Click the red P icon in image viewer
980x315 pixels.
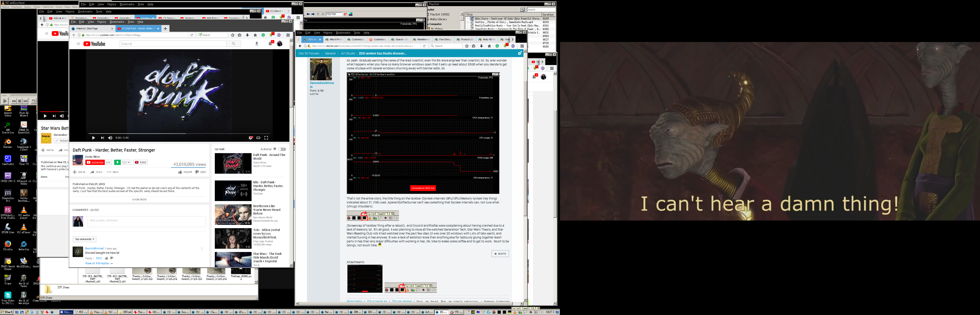[x=345, y=14]
